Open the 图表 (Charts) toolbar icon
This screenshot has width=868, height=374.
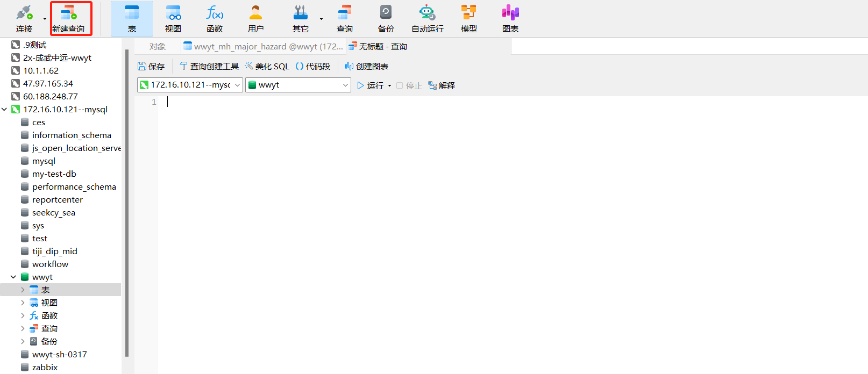(x=510, y=19)
